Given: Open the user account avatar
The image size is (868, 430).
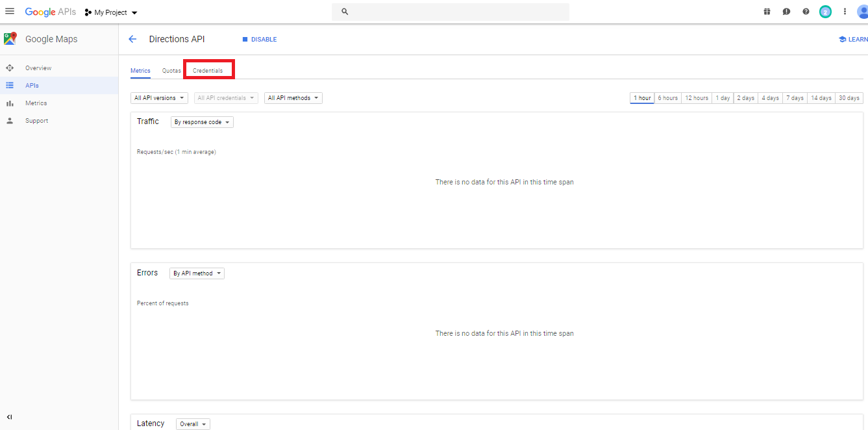Looking at the screenshot, I should (x=862, y=12).
